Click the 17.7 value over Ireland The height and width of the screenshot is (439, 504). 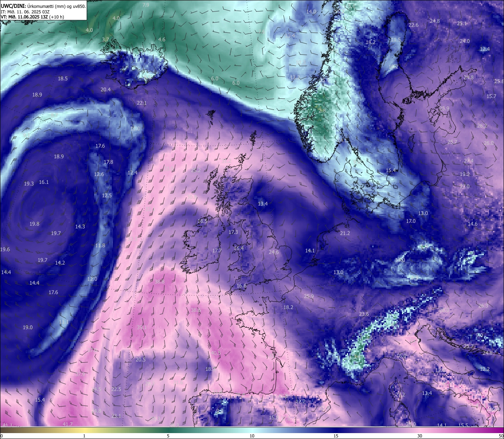(x=217, y=251)
